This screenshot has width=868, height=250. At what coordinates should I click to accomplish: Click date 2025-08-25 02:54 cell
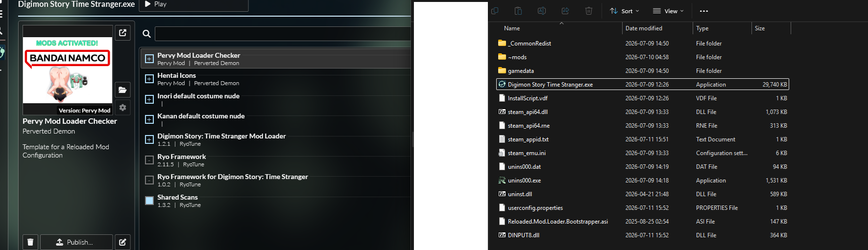647,222
